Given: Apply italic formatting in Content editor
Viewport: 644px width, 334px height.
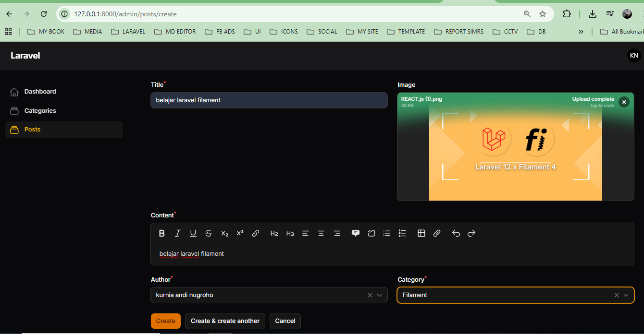Looking at the screenshot, I should [177, 233].
